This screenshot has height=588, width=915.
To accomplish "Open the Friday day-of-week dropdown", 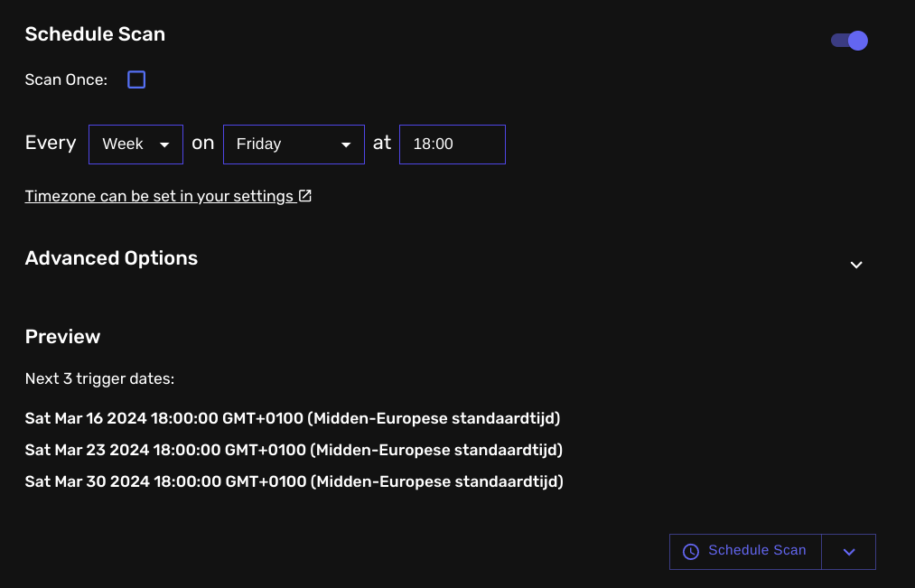I will [x=294, y=144].
